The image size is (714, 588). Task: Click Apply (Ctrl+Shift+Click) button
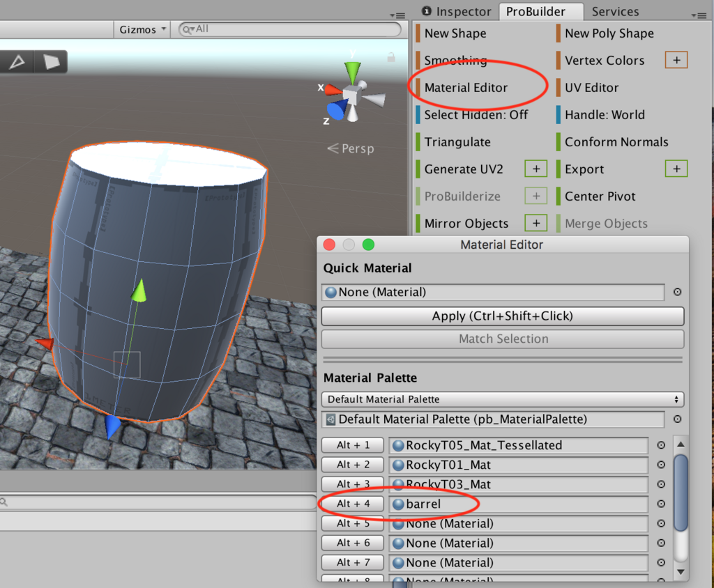pos(503,316)
